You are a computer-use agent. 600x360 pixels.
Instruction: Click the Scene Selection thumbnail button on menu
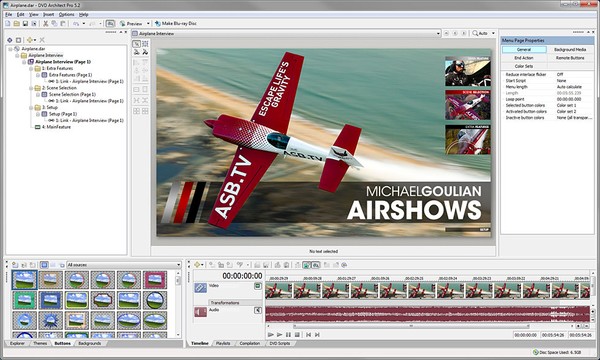[x=467, y=106]
